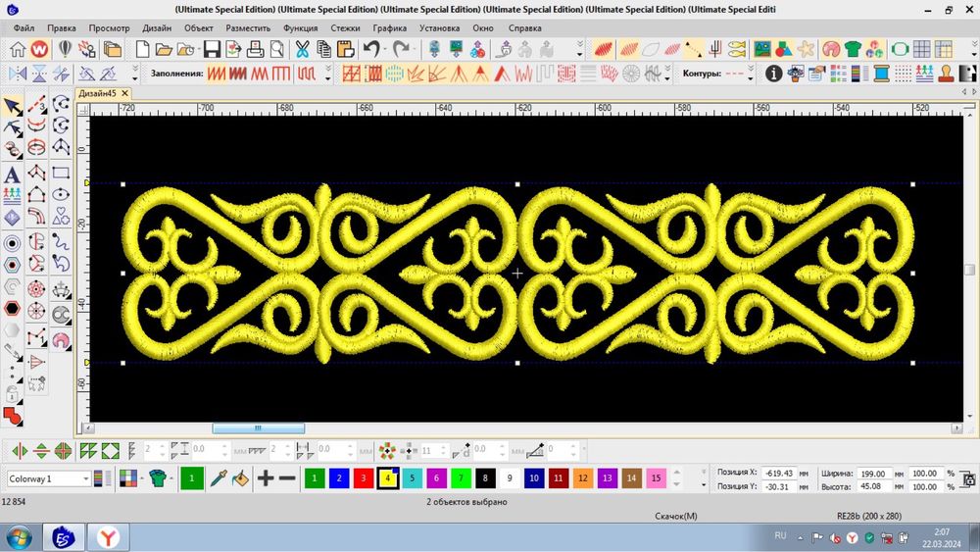Toggle the show grid icon
This screenshot has height=552, width=980.
(x=921, y=49)
